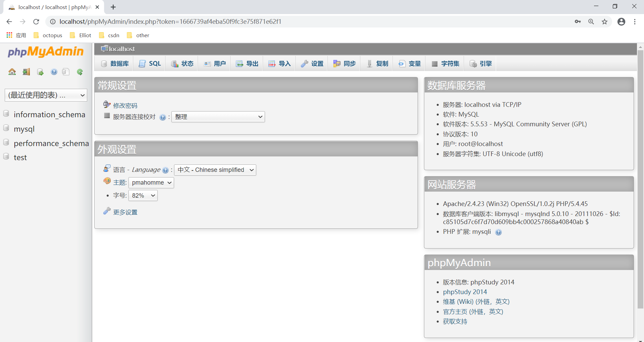
Task: Click the help icon beside Language label
Action: pos(165,170)
